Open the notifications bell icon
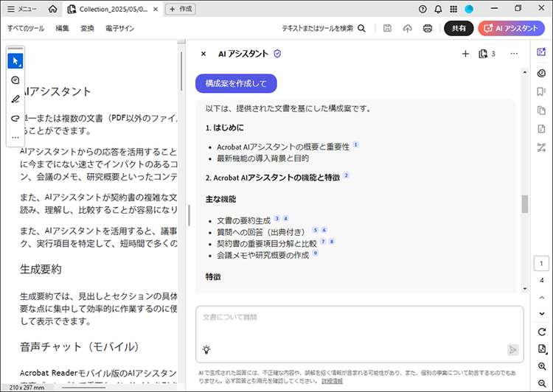Image resolution: width=553 pixels, height=392 pixels. [x=438, y=9]
